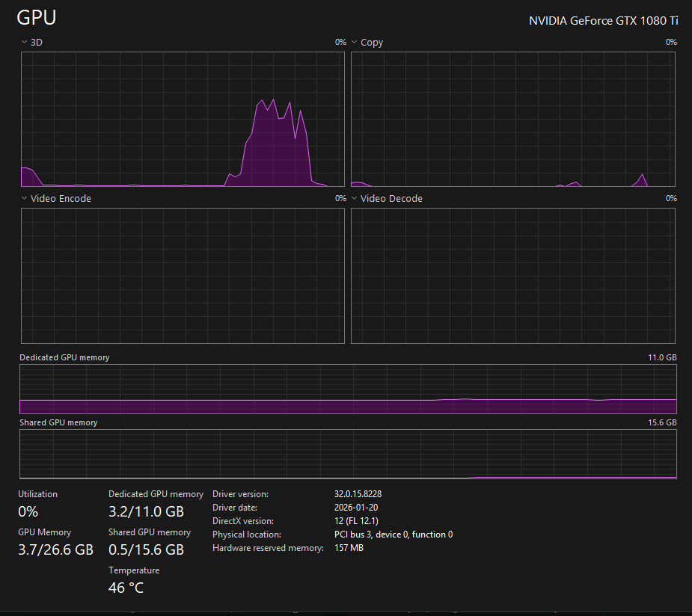Open the 3D engine dropdown chevron

(x=24, y=42)
